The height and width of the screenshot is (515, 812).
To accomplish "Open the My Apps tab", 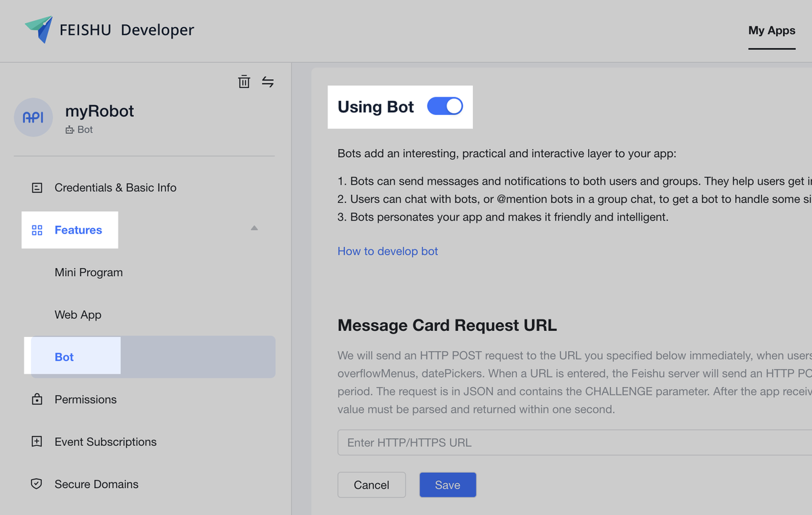I will [771, 30].
